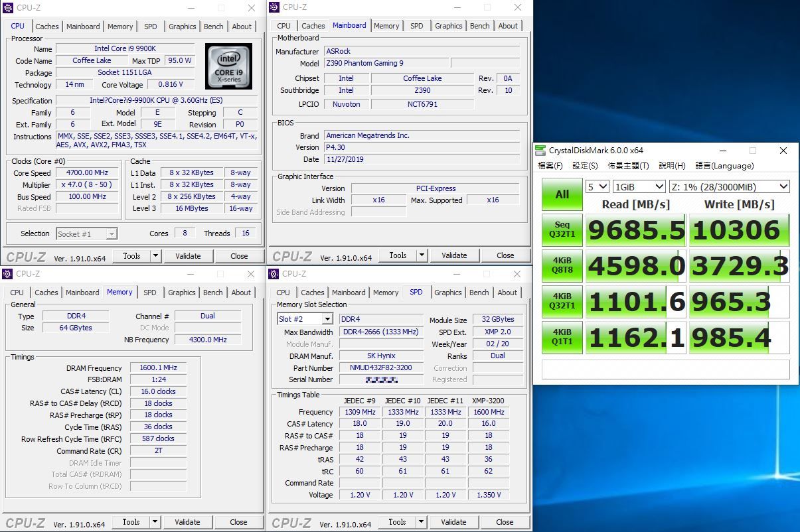800x532 pixels.
Task: Start the 4KiB Q1T1 benchmark
Action: coord(562,338)
